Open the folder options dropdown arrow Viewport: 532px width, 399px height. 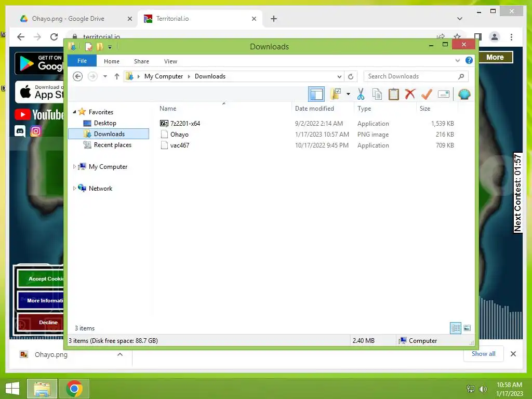348,94
